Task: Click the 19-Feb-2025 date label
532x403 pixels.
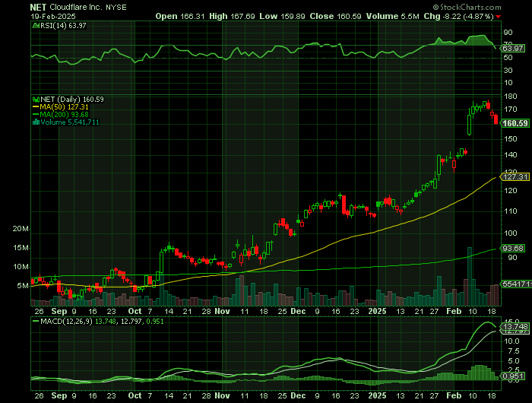Action: pos(53,16)
